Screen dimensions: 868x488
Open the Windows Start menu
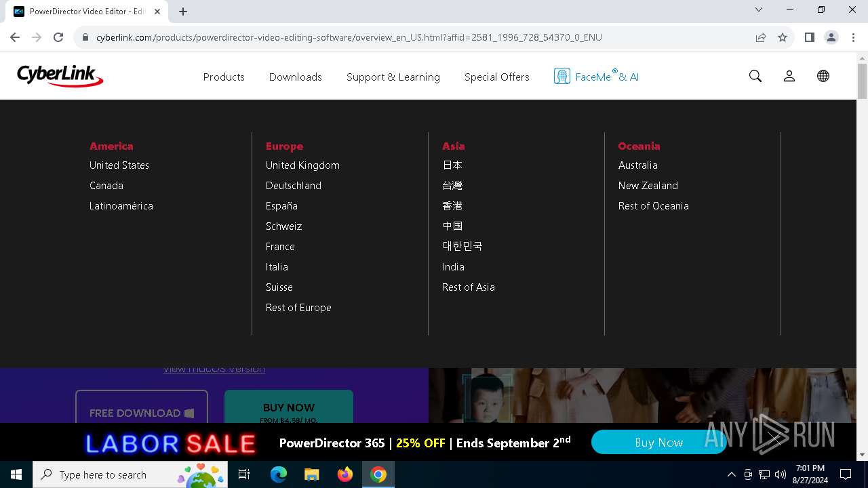[16, 474]
